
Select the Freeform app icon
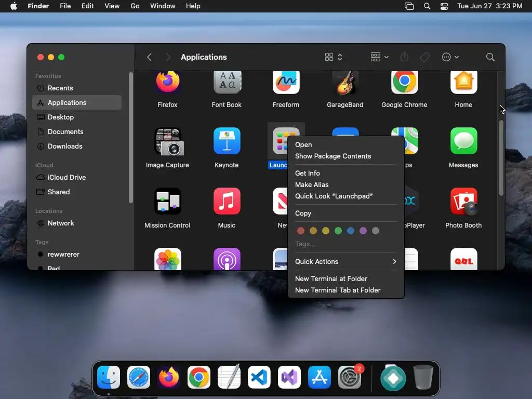[x=286, y=82]
